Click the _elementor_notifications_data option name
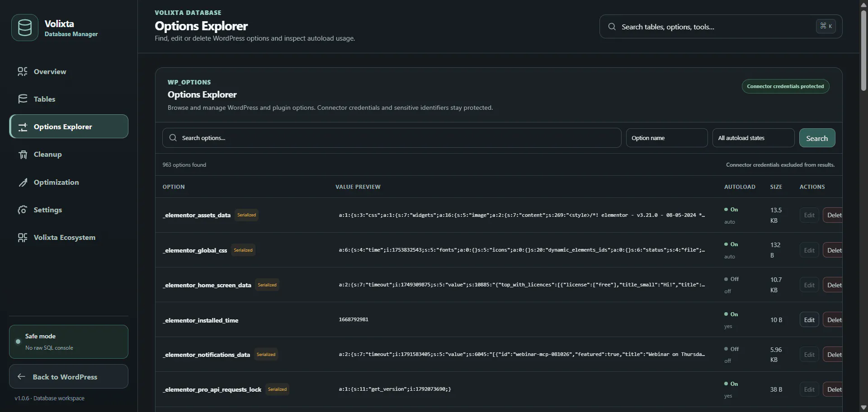The width and height of the screenshot is (868, 412). click(206, 355)
